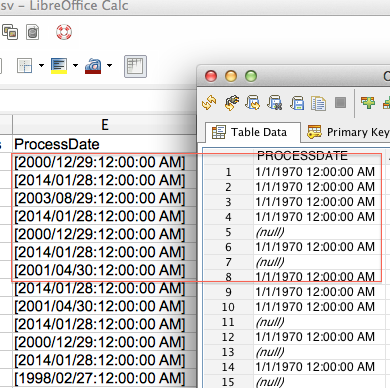This screenshot has width=390, height=388.
Task: Open the Primary Key tab
Action: point(347,132)
